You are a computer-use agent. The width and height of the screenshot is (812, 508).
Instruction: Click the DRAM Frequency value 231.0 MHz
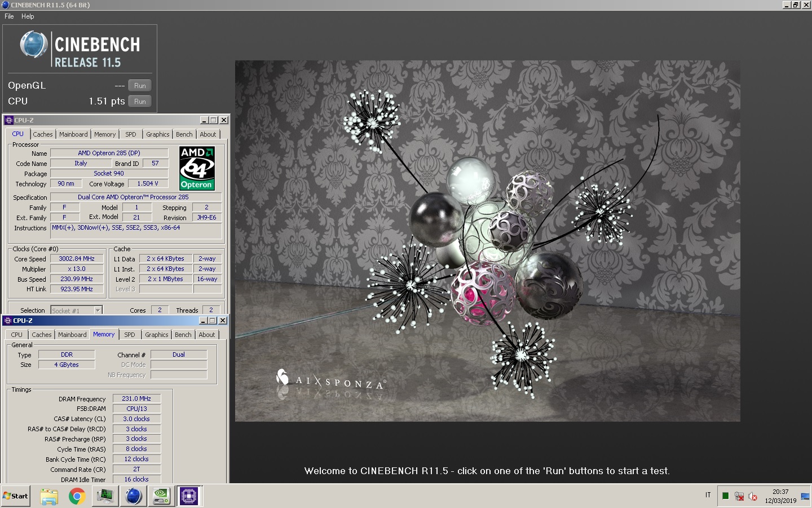pyautogui.click(x=136, y=398)
